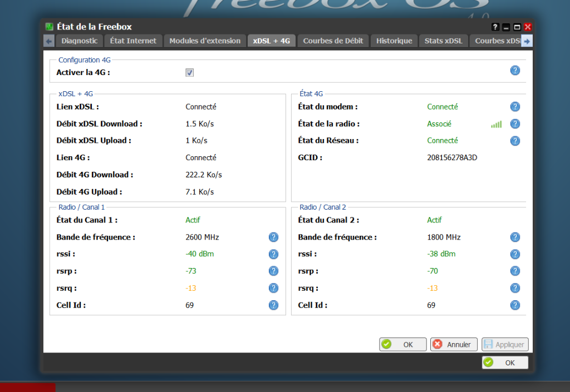Open help for Canal 1 rsrq
570x392 pixels.
(273, 288)
